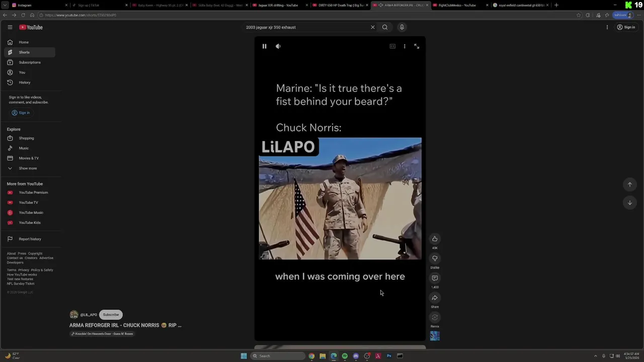Click the sidebar Sign in button
Viewport: 644px width, 362px height.
pos(21,113)
